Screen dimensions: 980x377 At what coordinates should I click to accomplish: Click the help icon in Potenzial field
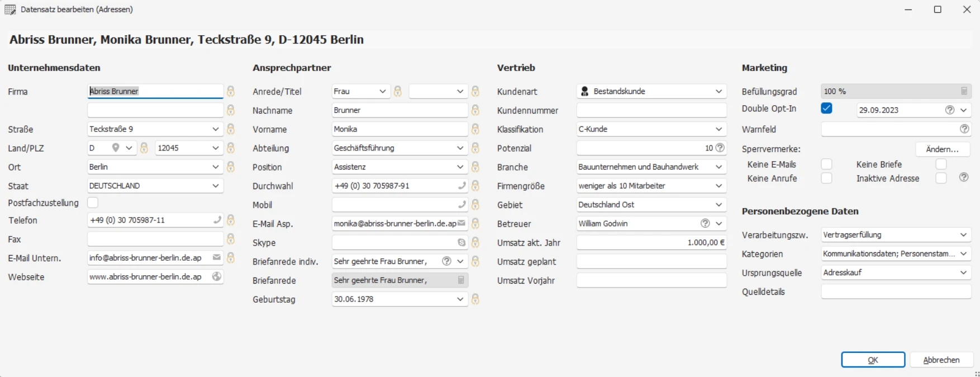point(720,148)
